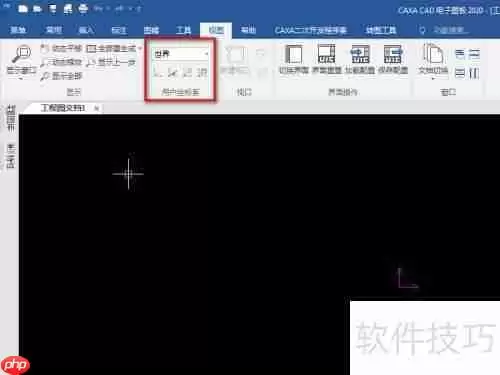Screen dimensions: 500x375
Task: Click the Save icon in quick access toolbar
Action: [52, 9]
